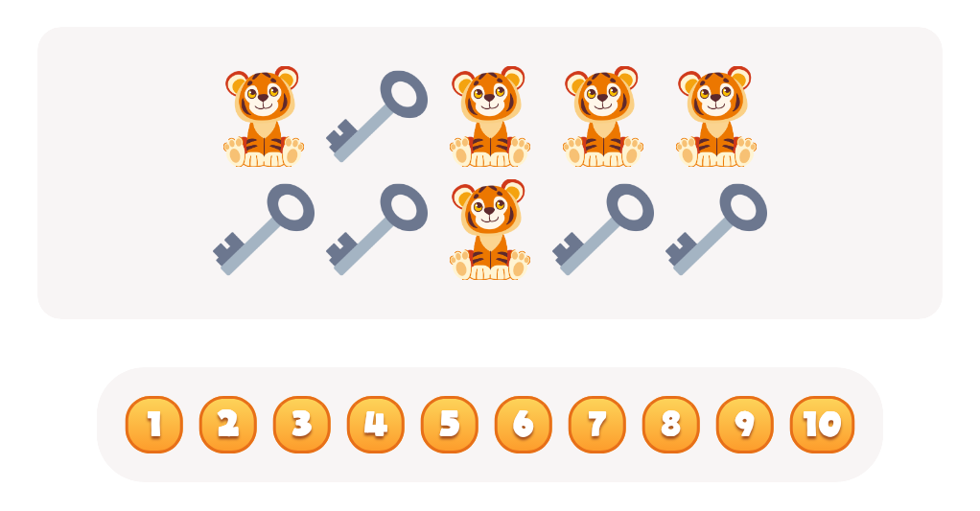Select the second key in bottom row

coord(377,229)
